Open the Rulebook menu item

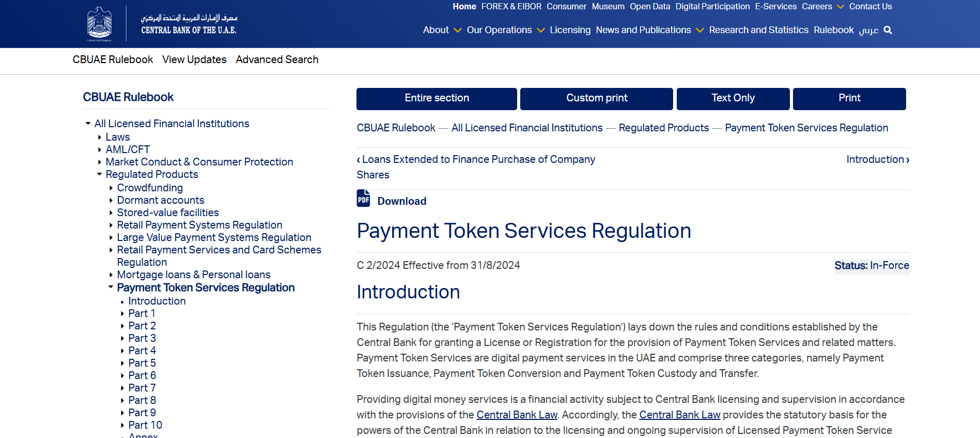(x=834, y=30)
